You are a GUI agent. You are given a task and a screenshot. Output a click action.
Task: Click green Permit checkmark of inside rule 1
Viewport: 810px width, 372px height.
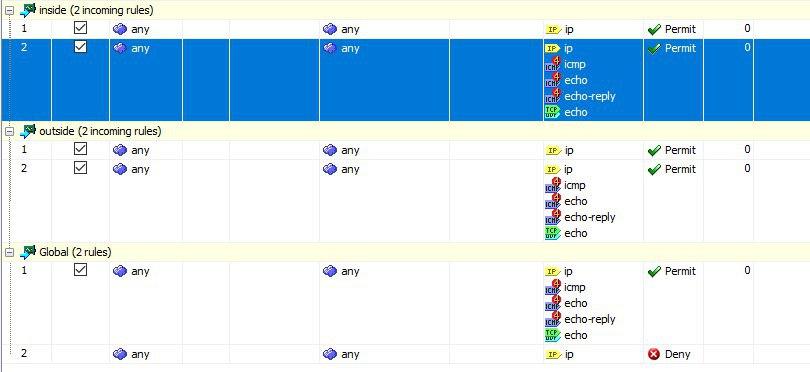tap(654, 30)
